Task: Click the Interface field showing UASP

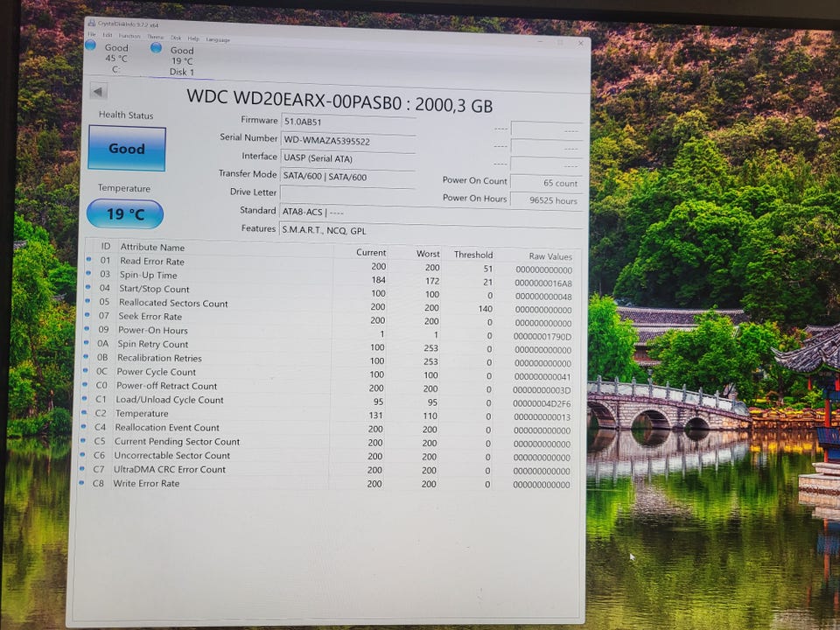Action: tap(347, 159)
